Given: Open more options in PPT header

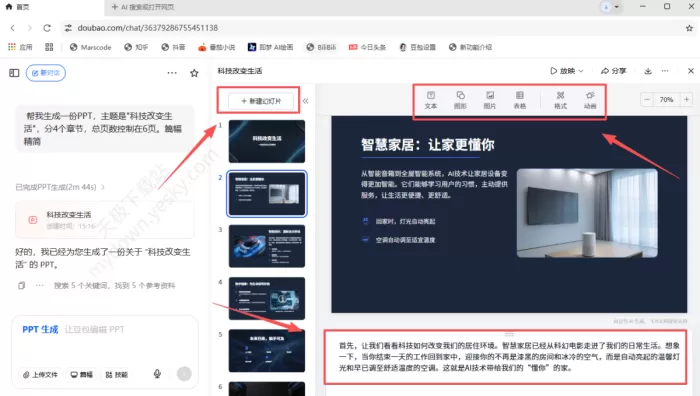Looking at the screenshot, I should click(x=665, y=71).
